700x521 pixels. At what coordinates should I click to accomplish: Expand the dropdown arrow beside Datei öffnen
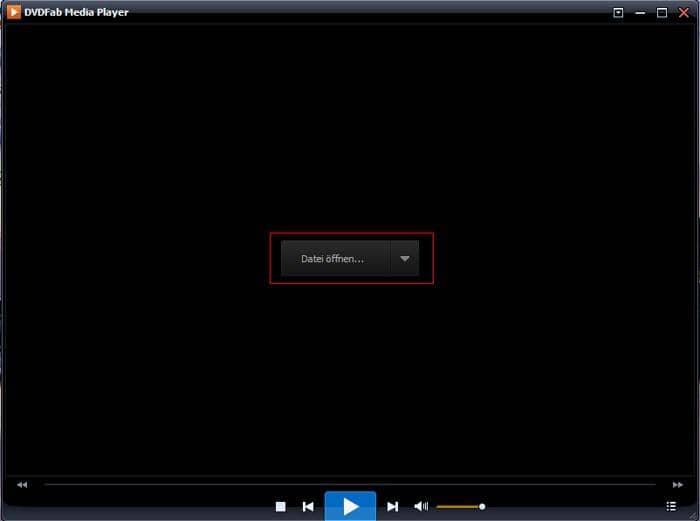click(405, 258)
